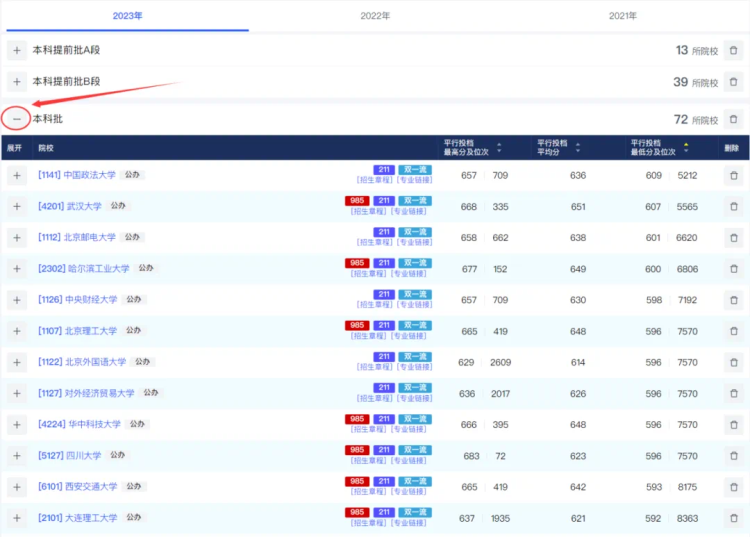
Task: Collapse the 本科批 section
Action: pos(17,119)
